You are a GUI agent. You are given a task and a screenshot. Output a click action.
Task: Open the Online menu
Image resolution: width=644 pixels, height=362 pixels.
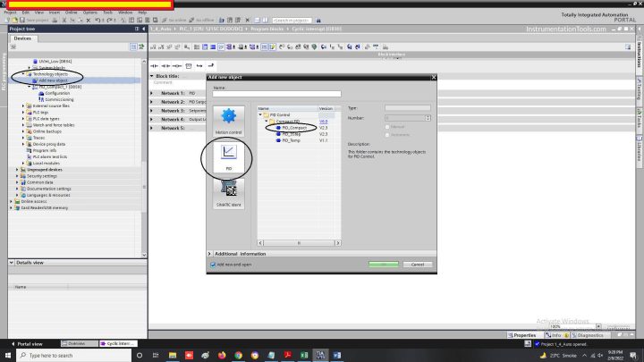coord(71,13)
